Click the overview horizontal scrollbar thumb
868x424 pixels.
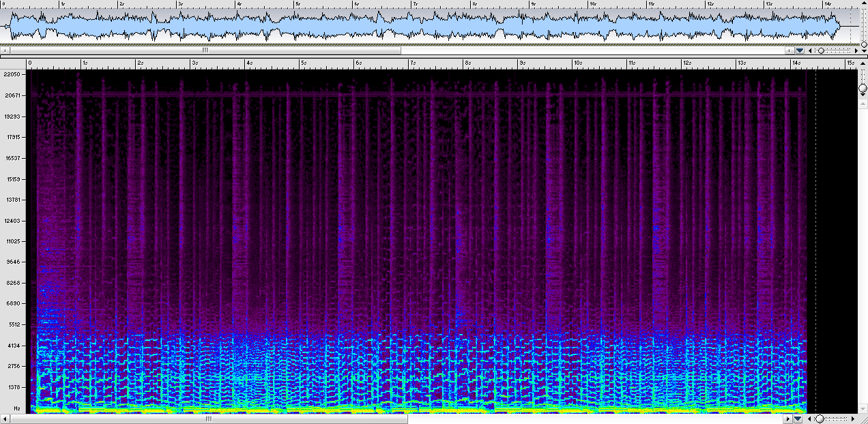coord(205,50)
